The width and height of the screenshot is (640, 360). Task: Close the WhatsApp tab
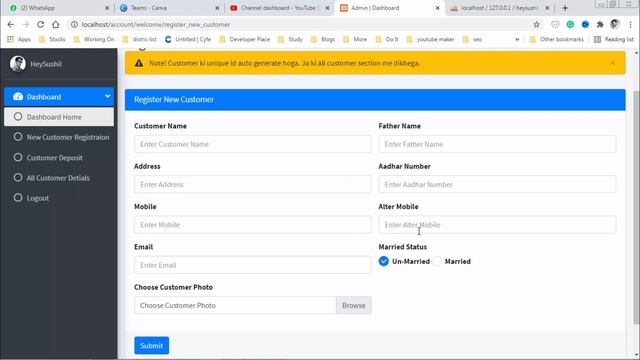(107, 8)
